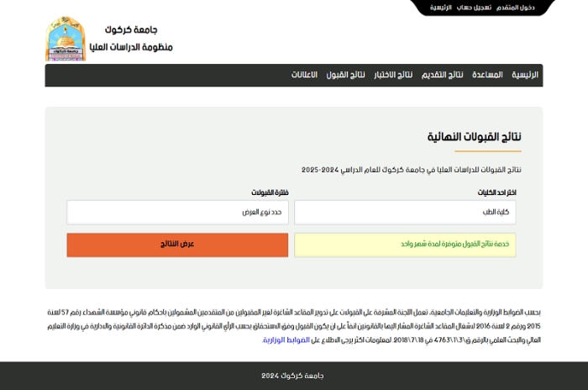Expand the فلترة القبولات filter dropdown

(x=177, y=212)
